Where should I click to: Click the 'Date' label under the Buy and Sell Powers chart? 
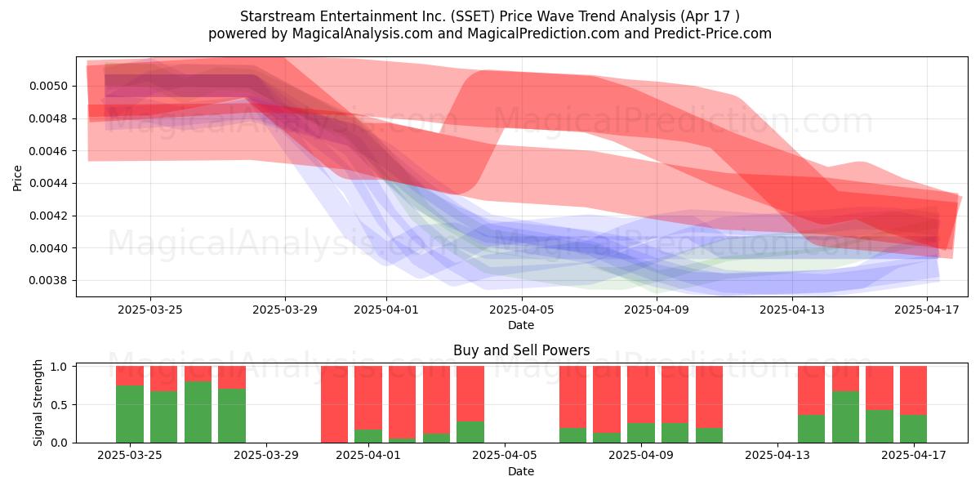point(521,471)
